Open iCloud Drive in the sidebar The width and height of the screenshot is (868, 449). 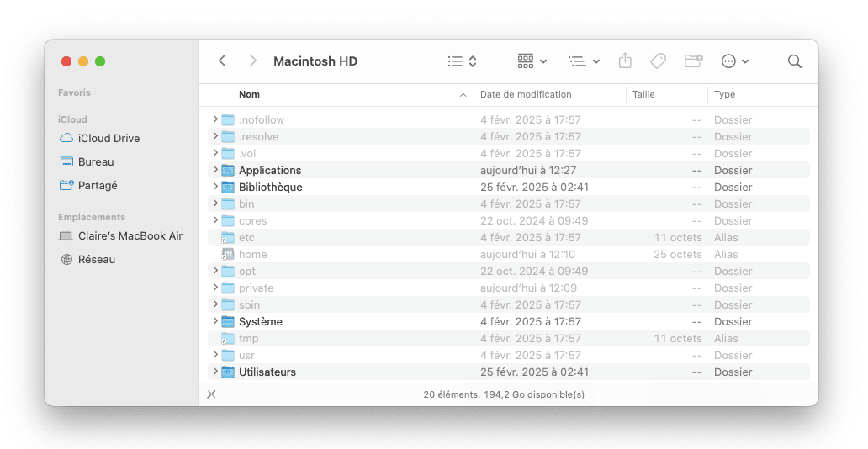(x=99, y=139)
